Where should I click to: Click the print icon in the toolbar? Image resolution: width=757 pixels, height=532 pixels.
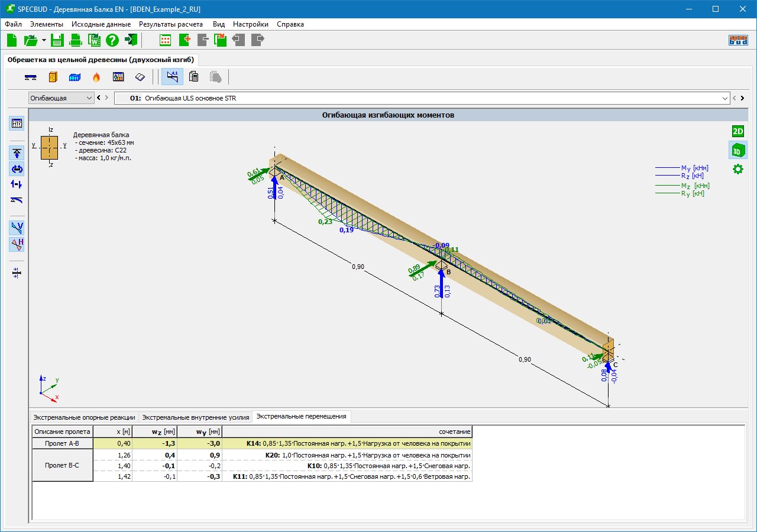pos(76,40)
